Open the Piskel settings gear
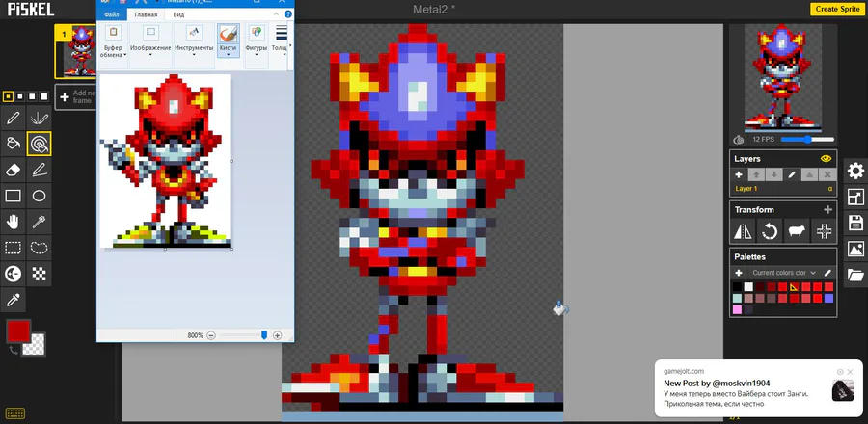The width and height of the screenshot is (868, 424). coord(855,171)
